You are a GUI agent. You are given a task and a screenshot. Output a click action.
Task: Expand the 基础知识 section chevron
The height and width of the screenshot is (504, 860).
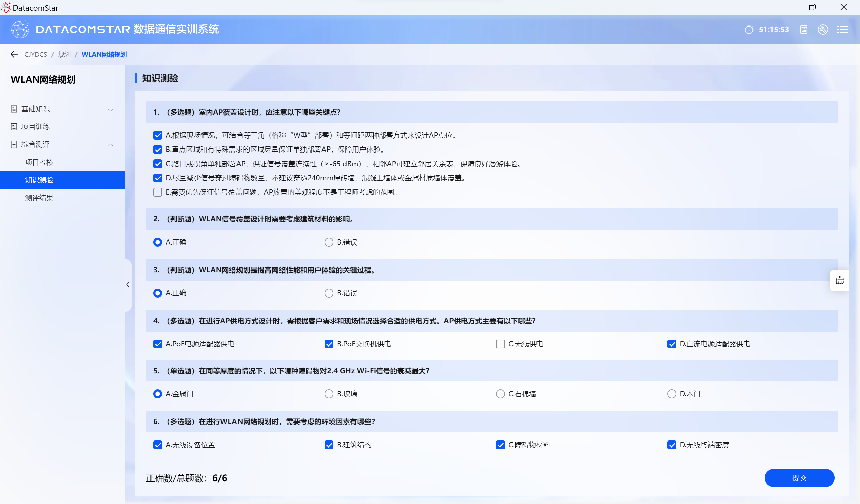[110, 109]
